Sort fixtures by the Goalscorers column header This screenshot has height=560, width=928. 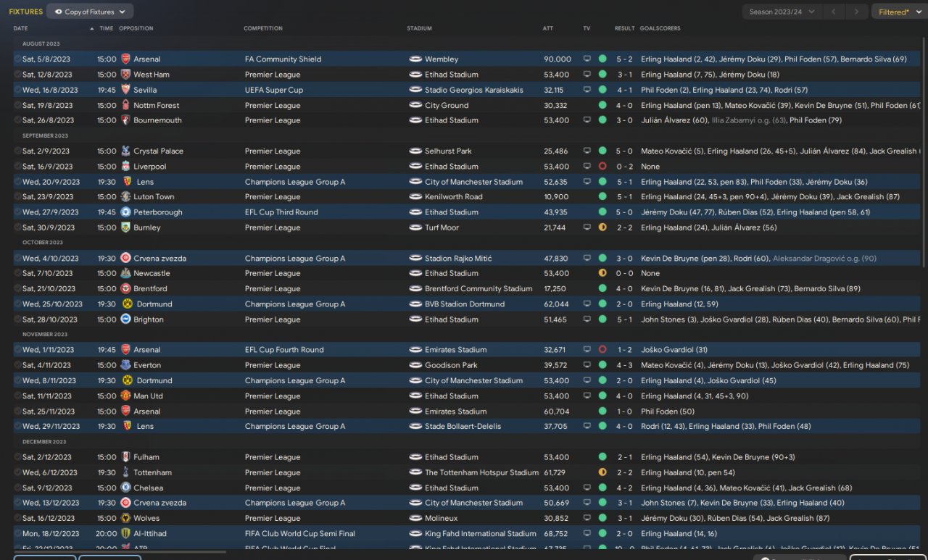tap(660, 29)
